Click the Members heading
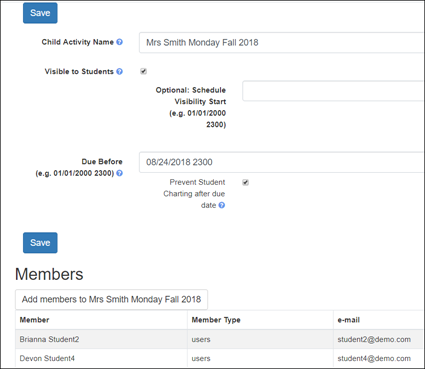The image size is (425, 369). click(49, 274)
